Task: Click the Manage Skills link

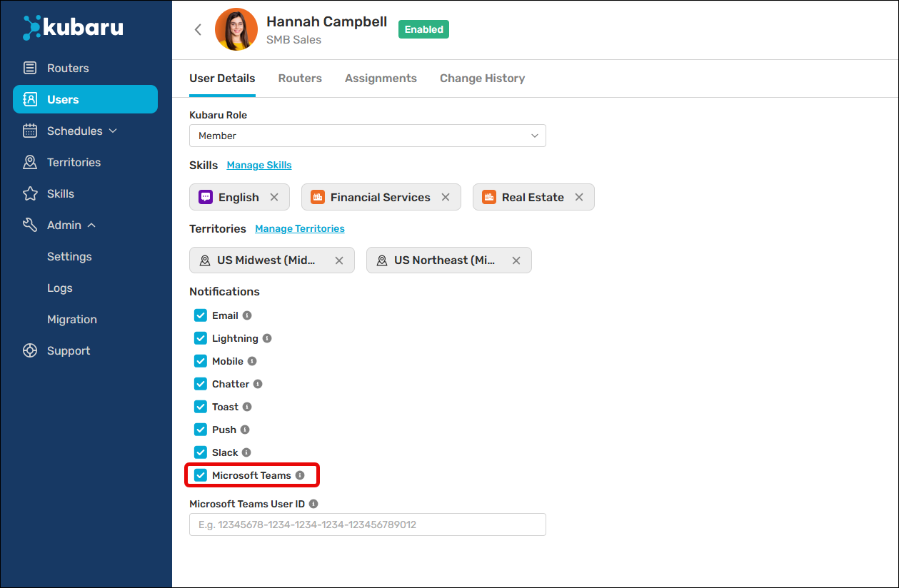Action: (259, 166)
